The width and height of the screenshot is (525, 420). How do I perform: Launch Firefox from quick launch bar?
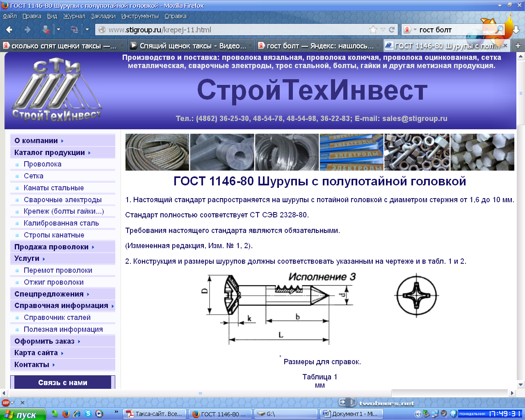point(66,414)
